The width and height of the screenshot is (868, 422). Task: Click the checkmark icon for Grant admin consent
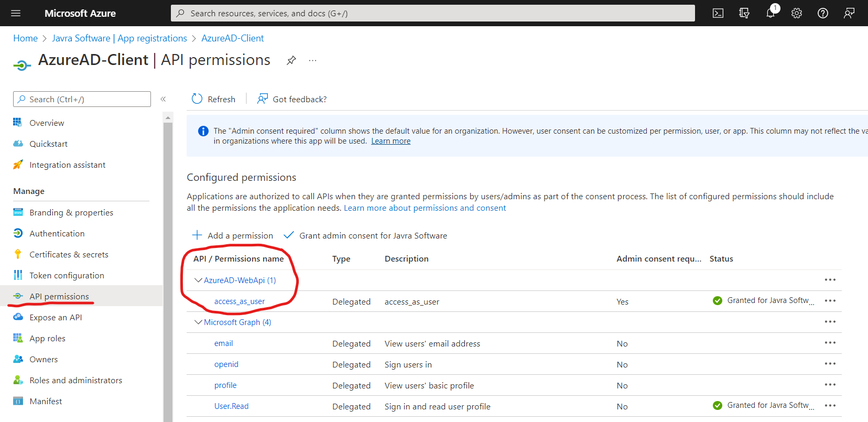[x=288, y=235]
